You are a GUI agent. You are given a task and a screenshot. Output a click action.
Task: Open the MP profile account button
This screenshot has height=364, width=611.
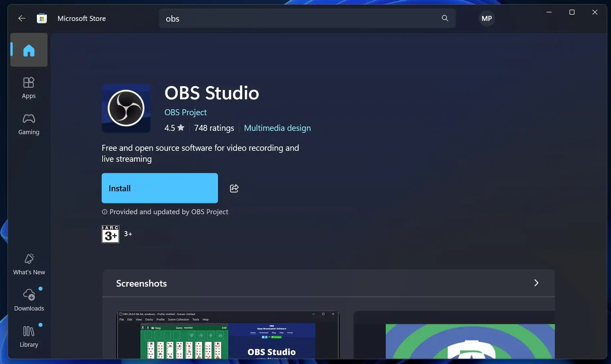click(x=487, y=19)
